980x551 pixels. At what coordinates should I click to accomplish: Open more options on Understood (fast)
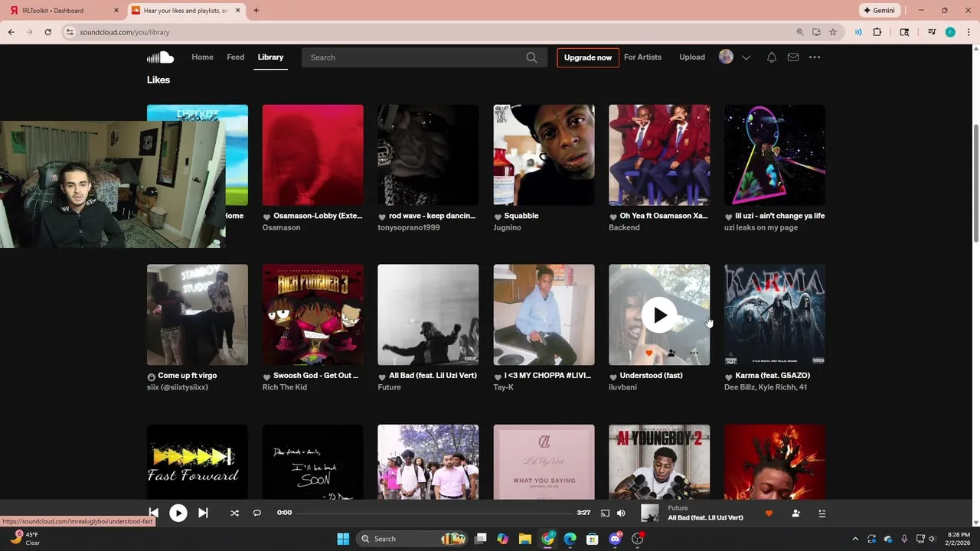coord(694,353)
